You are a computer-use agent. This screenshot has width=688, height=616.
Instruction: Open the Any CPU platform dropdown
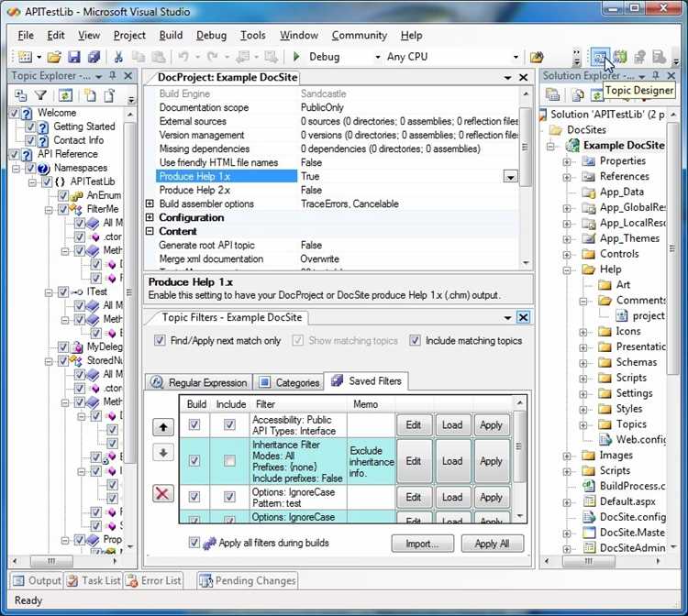[x=516, y=57]
